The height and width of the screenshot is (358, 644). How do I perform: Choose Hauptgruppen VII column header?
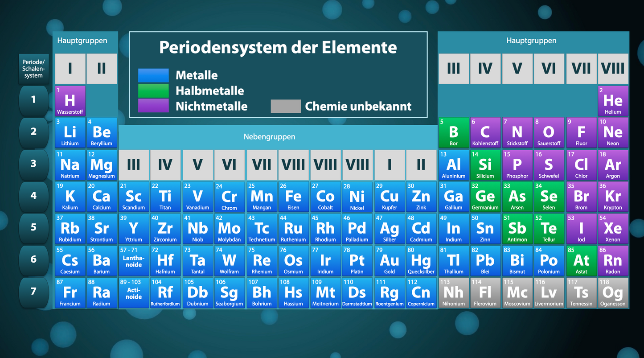581,69
